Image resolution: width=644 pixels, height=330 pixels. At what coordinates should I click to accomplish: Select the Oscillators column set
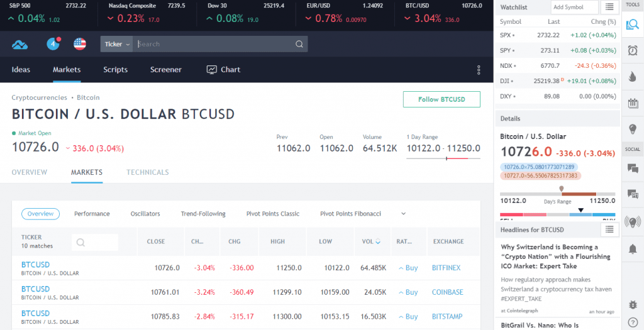[x=145, y=214]
